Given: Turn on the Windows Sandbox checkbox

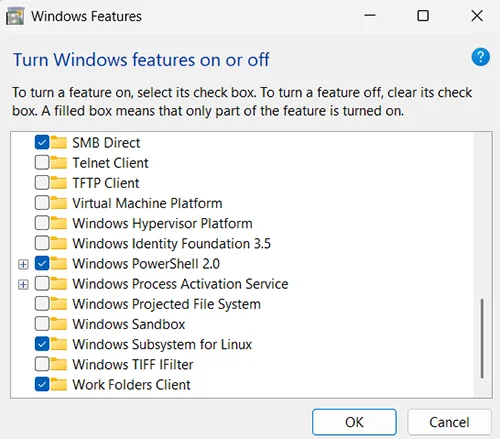Looking at the screenshot, I should (42, 324).
